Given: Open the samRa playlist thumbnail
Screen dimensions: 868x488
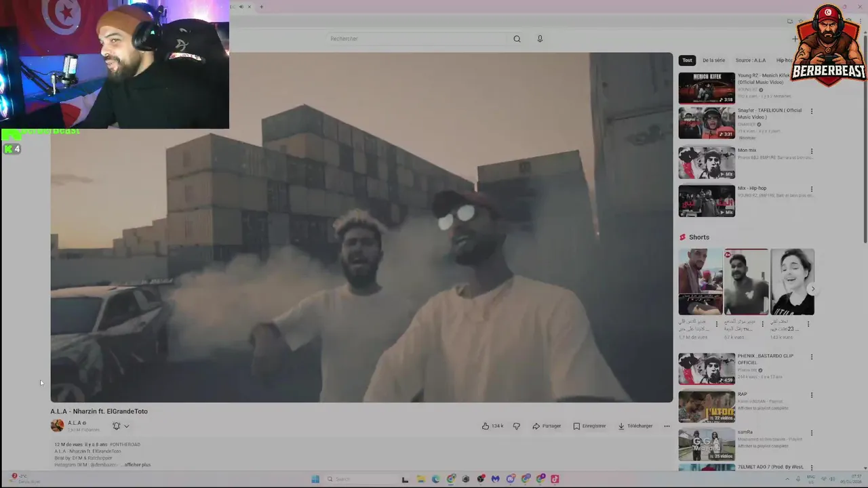Looking at the screenshot, I should (707, 445).
